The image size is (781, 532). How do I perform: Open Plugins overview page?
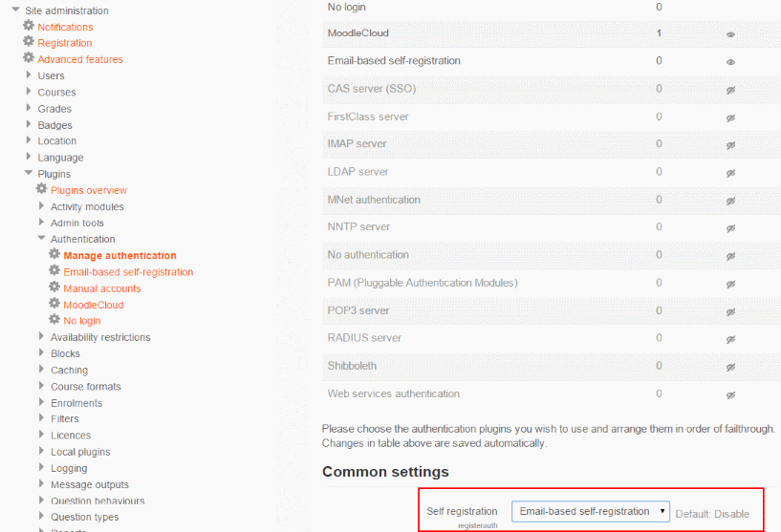89,190
